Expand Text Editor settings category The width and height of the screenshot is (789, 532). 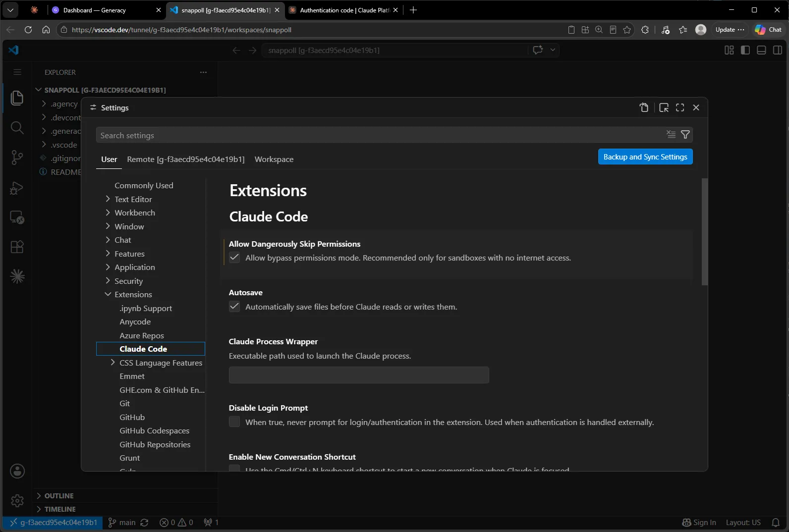[108, 199]
